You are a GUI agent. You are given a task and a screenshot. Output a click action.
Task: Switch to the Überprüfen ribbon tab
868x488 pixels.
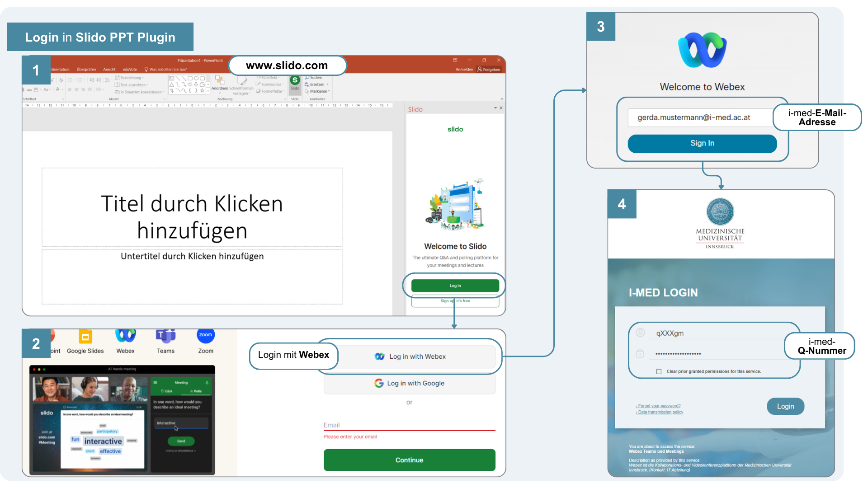(86, 70)
